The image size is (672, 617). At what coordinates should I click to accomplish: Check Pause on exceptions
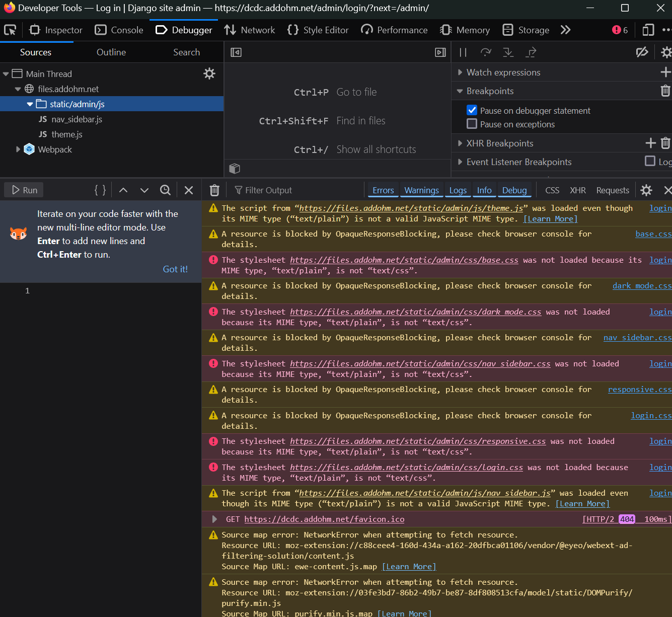[x=472, y=124]
